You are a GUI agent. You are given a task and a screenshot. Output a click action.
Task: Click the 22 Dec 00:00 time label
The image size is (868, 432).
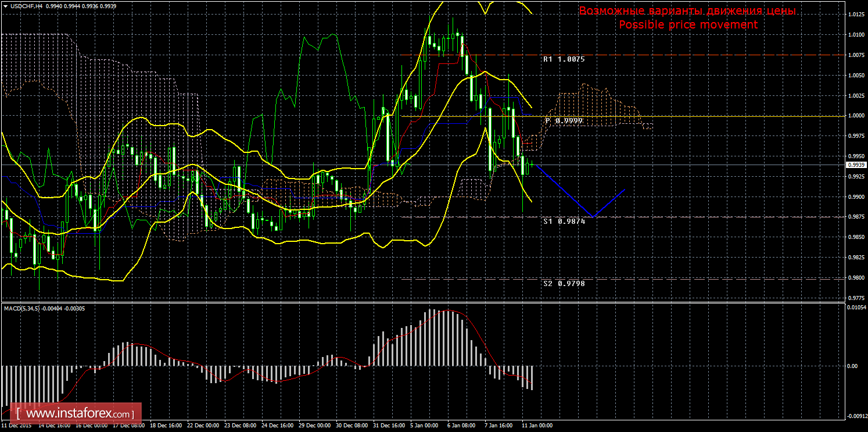click(202, 426)
